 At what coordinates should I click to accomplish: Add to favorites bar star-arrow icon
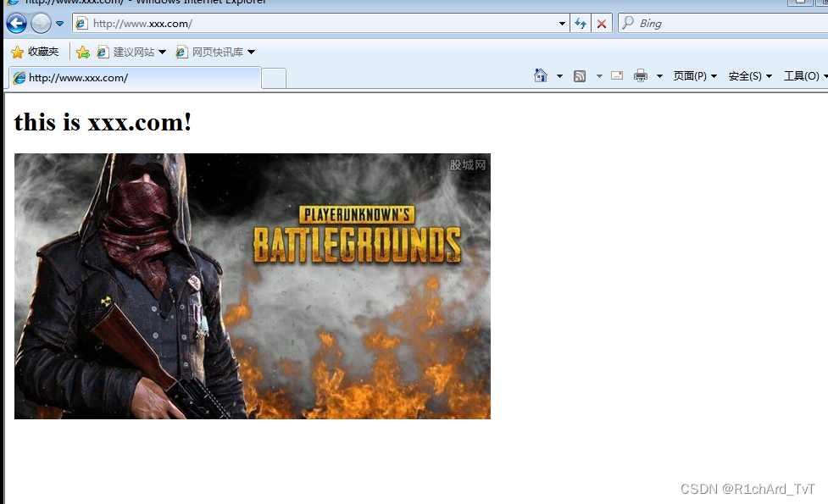[83, 52]
